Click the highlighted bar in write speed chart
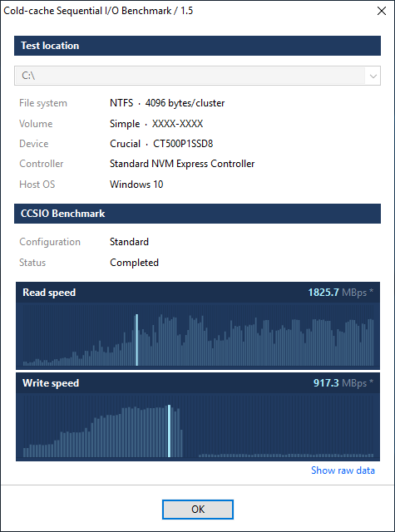Screen dimensions: 395x532 click(x=169, y=431)
